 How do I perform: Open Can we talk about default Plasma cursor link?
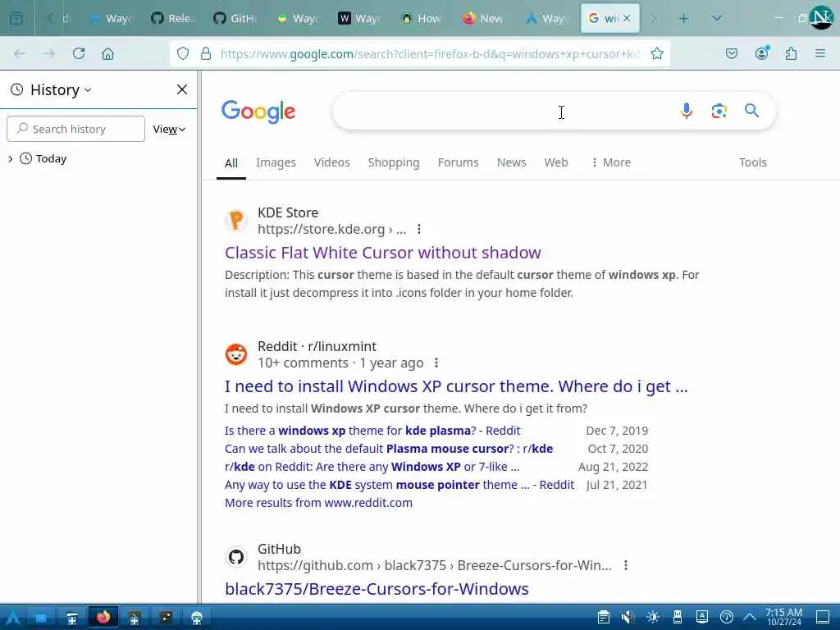[x=389, y=449]
